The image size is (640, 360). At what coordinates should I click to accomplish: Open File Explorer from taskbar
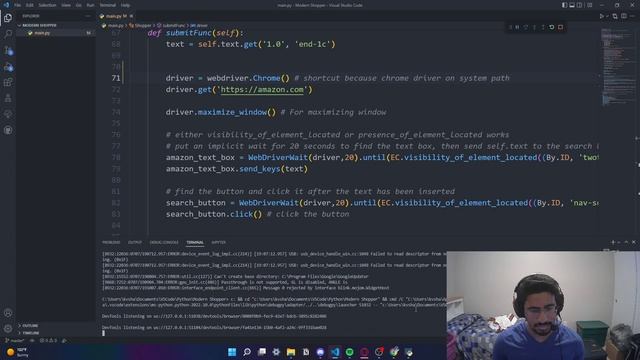click(291, 352)
